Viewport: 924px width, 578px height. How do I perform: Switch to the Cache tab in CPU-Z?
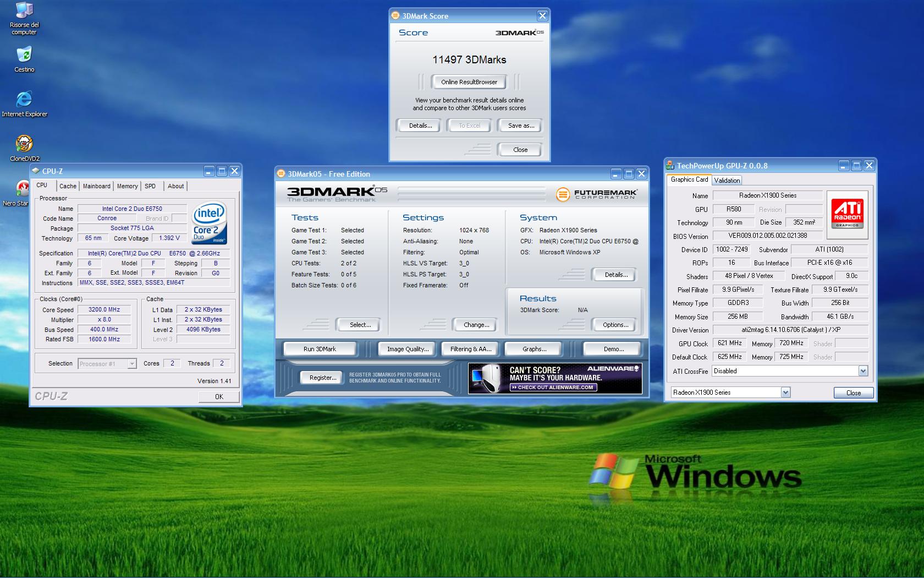(x=68, y=186)
